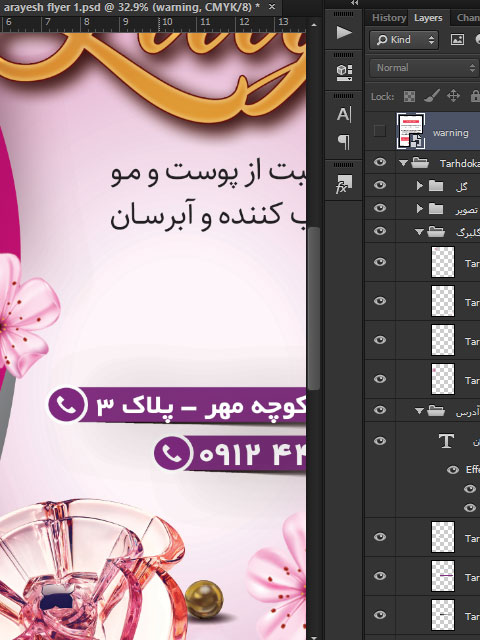Collapse panels double-arrow icon at top
480x640 pixels.
354,3
